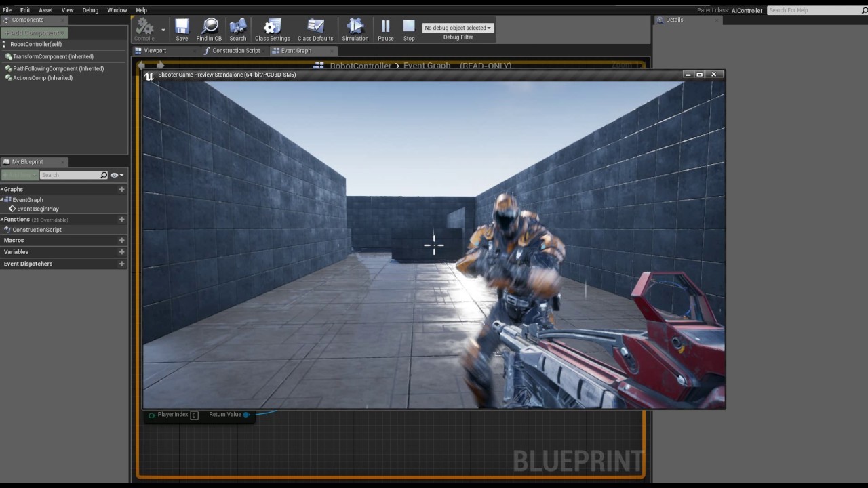The width and height of the screenshot is (868, 488).
Task: Open the Debug Filter dropdown
Action: pyautogui.click(x=457, y=28)
